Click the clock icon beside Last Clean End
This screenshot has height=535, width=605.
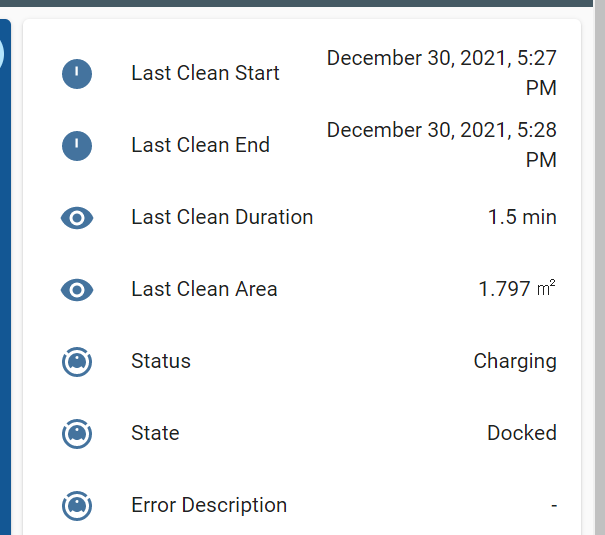tap(77, 145)
